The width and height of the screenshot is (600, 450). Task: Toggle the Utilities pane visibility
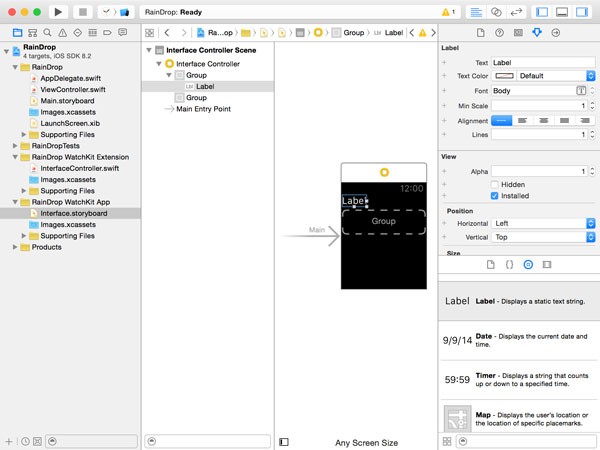(582, 12)
